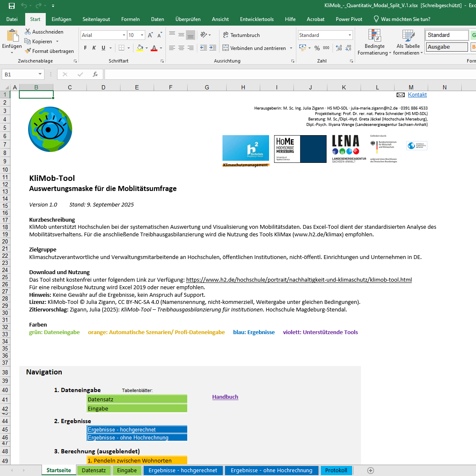This screenshot has height=476, width=476.
Task: Click the percent style icon
Action: click(x=317, y=48)
